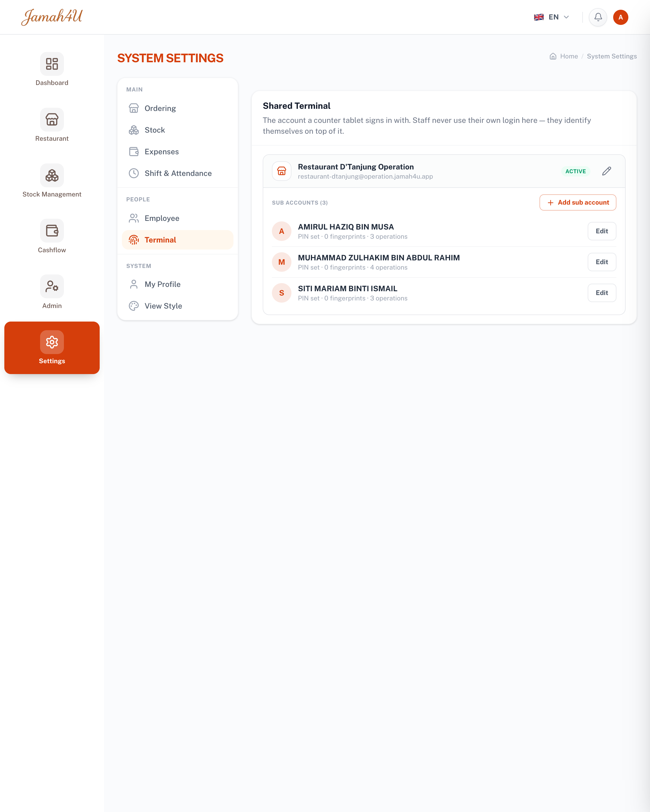650x812 pixels.
Task: Click the View Style palette icon
Action: click(134, 306)
